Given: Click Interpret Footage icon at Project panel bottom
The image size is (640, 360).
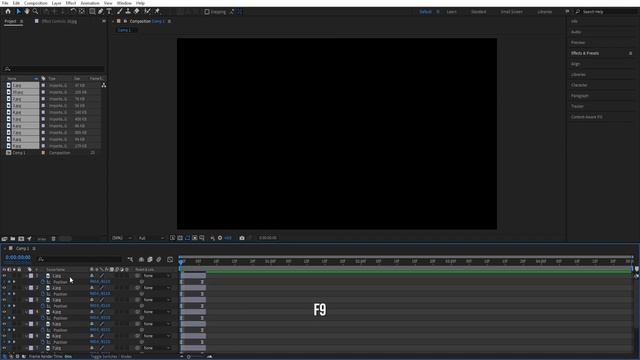Looking at the screenshot, I should [x=4, y=239].
